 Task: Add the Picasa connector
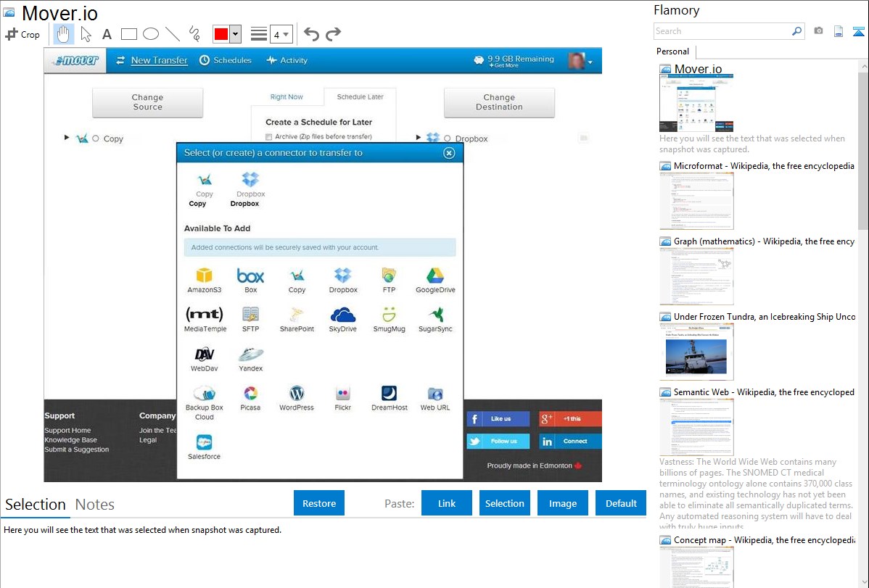(250, 398)
